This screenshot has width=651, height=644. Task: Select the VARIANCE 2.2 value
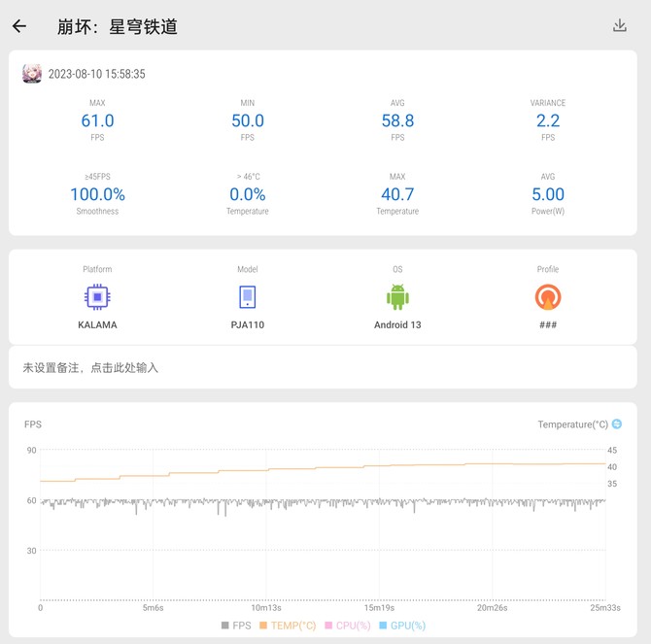pos(548,120)
